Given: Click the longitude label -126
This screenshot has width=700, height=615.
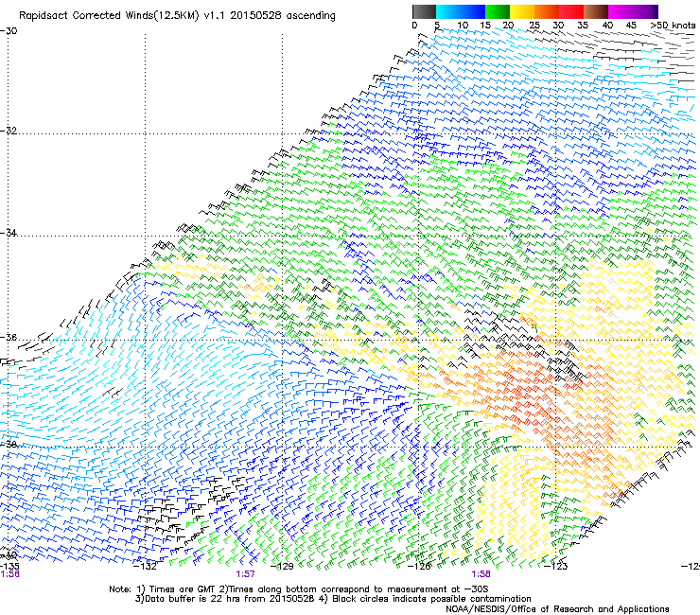Looking at the screenshot, I should coord(419,567).
